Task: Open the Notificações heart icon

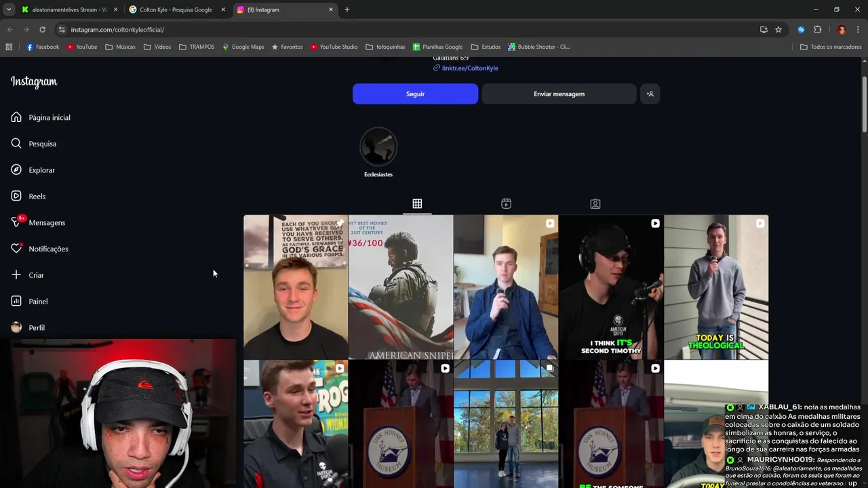Action: tap(16, 249)
